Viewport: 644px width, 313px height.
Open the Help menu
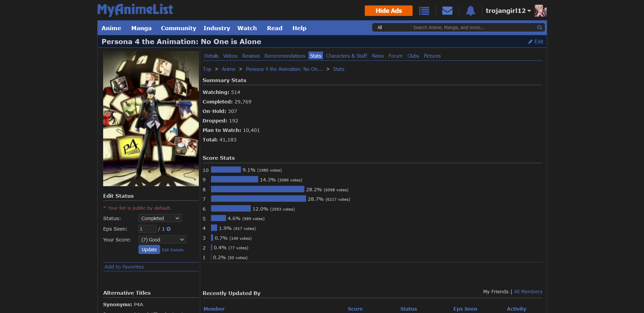coord(299,28)
